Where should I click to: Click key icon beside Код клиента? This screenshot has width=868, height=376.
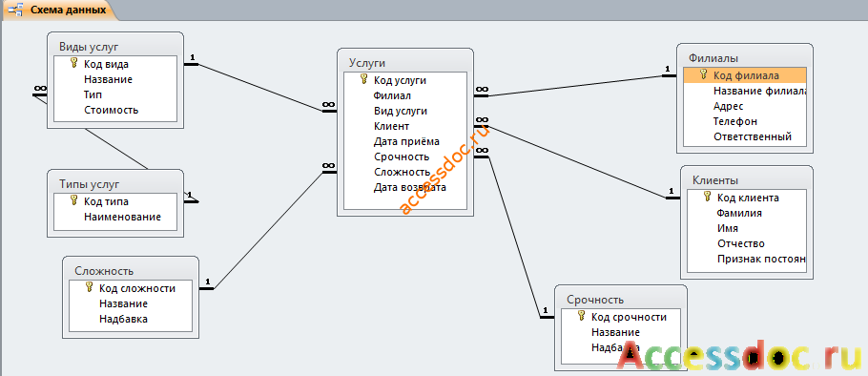pyautogui.click(x=708, y=196)
